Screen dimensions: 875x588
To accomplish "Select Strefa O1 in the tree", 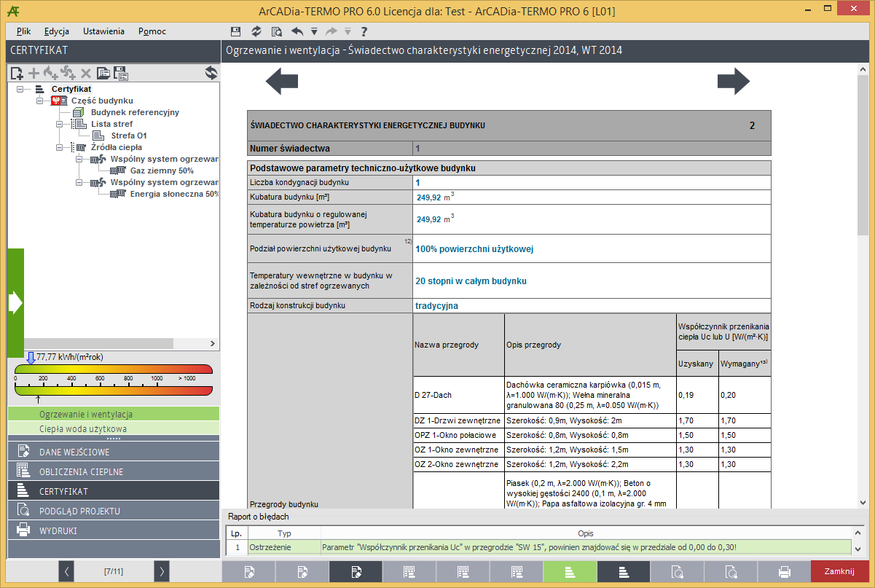I will 129,136.
